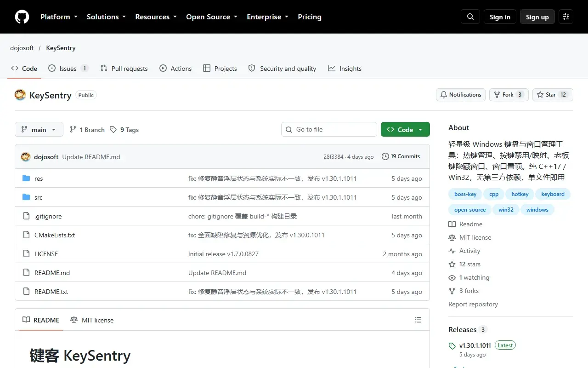The image size is (588, 368).
Task: Fork the KeySentry repository
Action: click(509, 95)
